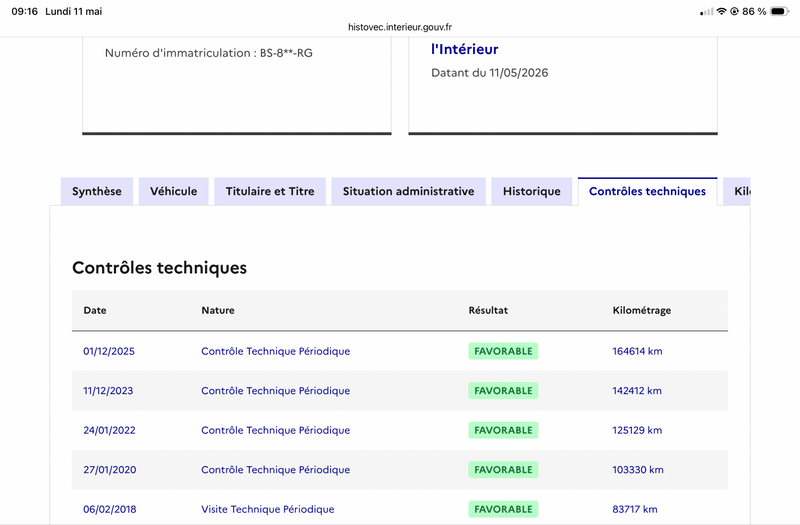Image resolution: width=800 pixels, height=525 pixels.
Task: Open the partially visible Kilométrage tab
Action: [x=737, y=191]
